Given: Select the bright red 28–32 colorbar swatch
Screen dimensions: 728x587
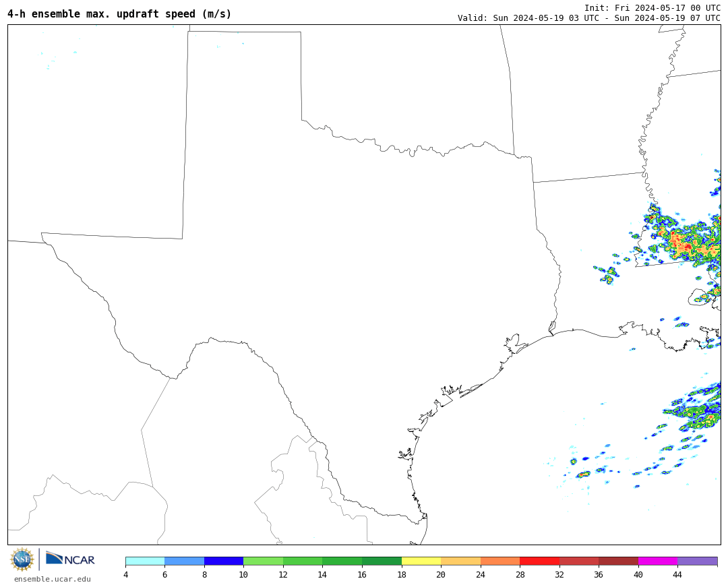Looking at the screenshot, I should coord(539,561).
